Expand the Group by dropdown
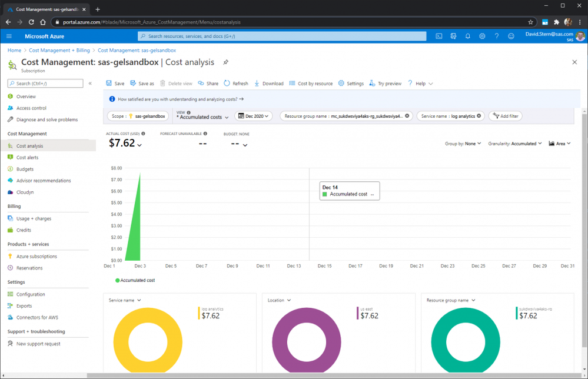 pyautogui.click(x=473, y=144)
